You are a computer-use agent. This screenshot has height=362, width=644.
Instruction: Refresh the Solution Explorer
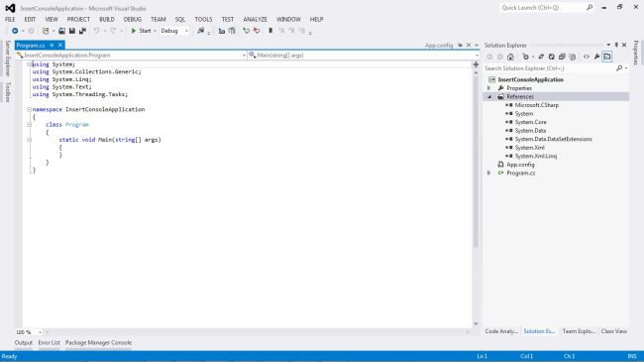pos(552,57)
